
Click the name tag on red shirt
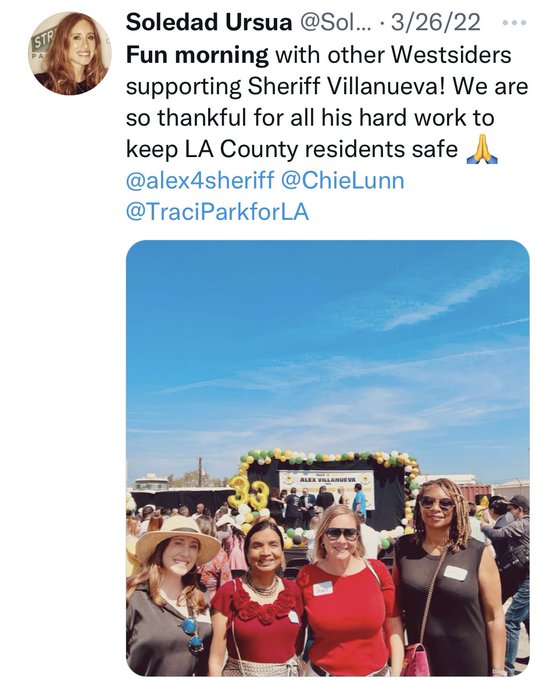point(323,588)
